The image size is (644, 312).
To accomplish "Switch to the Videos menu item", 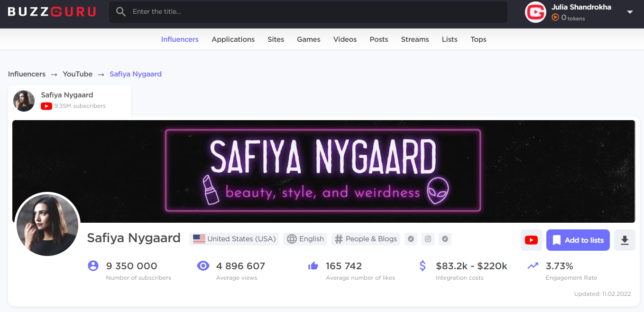I will [345, 39].
